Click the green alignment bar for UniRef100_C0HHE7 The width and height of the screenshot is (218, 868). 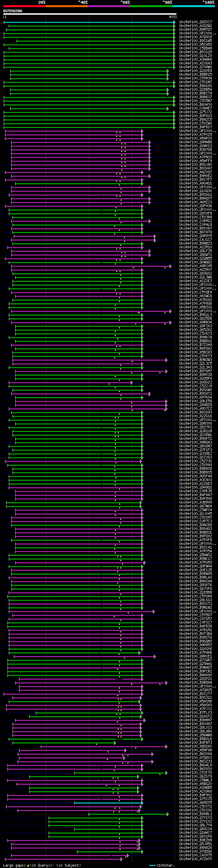[89, 108]
